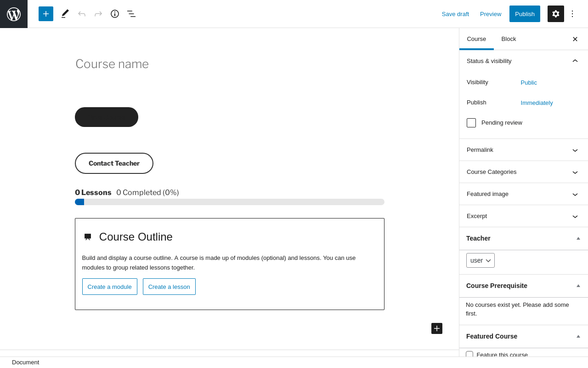The width and height of the screenshot is (588, 368).
Task: Open the List View icon
Action: [x=131, y=14]
